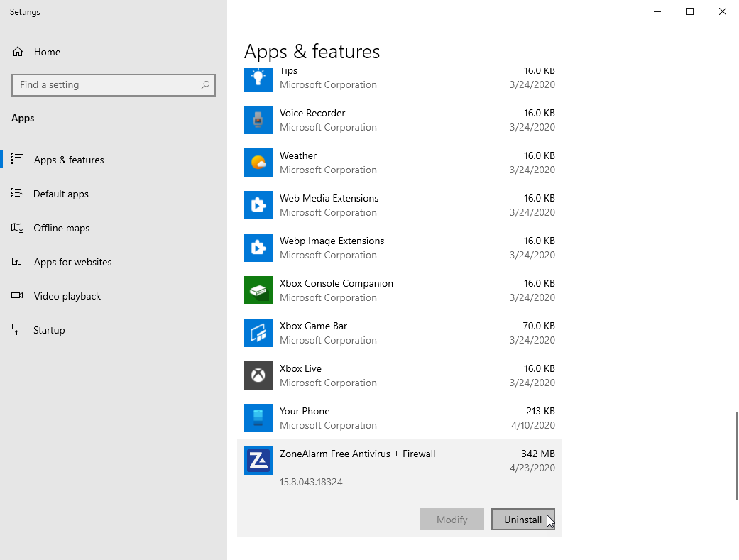Close the Settings window

(723, 11)
